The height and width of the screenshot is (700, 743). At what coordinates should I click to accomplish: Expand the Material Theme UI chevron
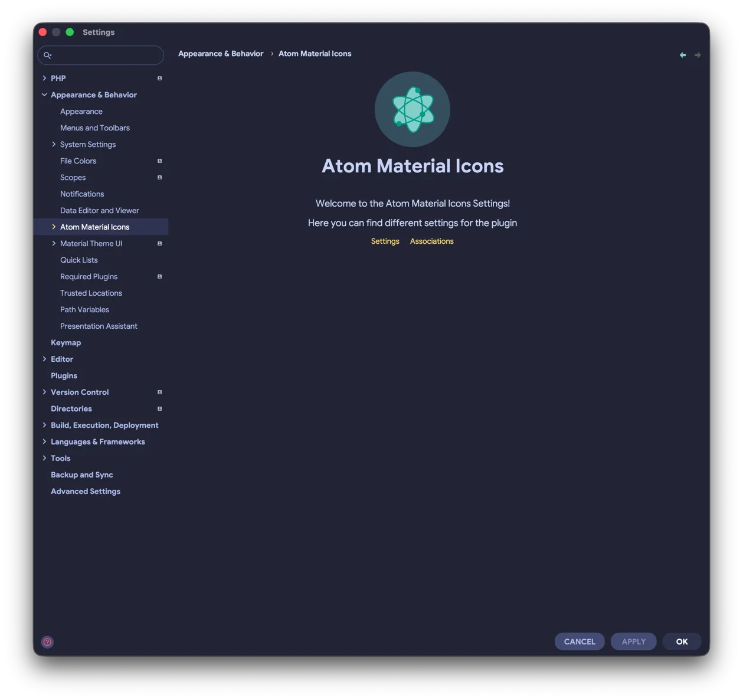tap(54, 243)
